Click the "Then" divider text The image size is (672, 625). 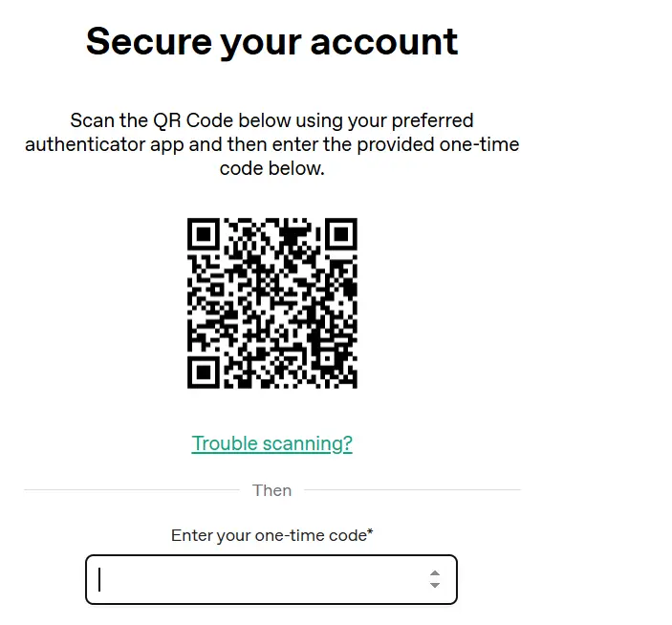pyautogui.click(x=271, y=490)
